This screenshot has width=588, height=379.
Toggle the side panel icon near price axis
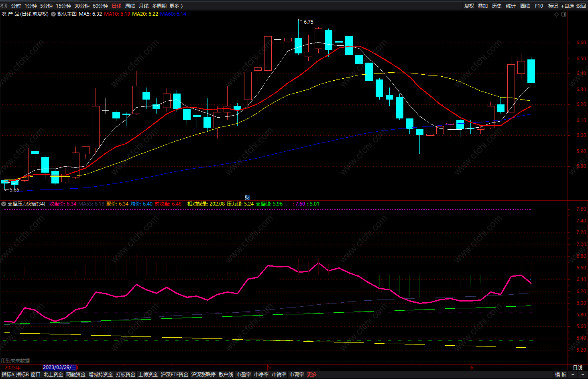[x=564, y=14]
